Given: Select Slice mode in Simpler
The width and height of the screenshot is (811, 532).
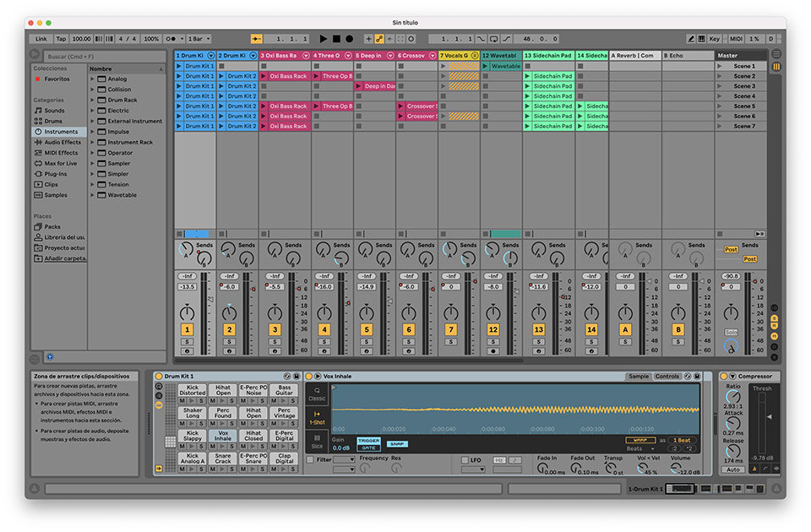Looking at the screenshot, I should tap(317, 442).
